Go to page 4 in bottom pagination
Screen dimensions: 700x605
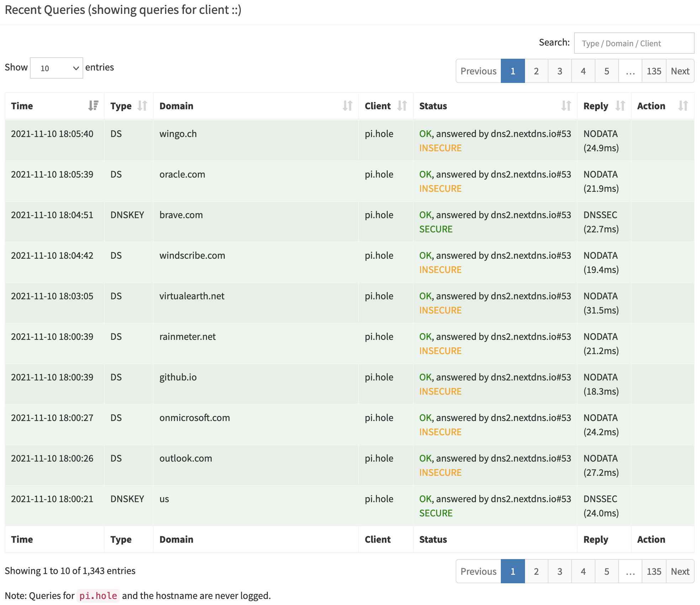pyautogui.click(x=583, y=571)
